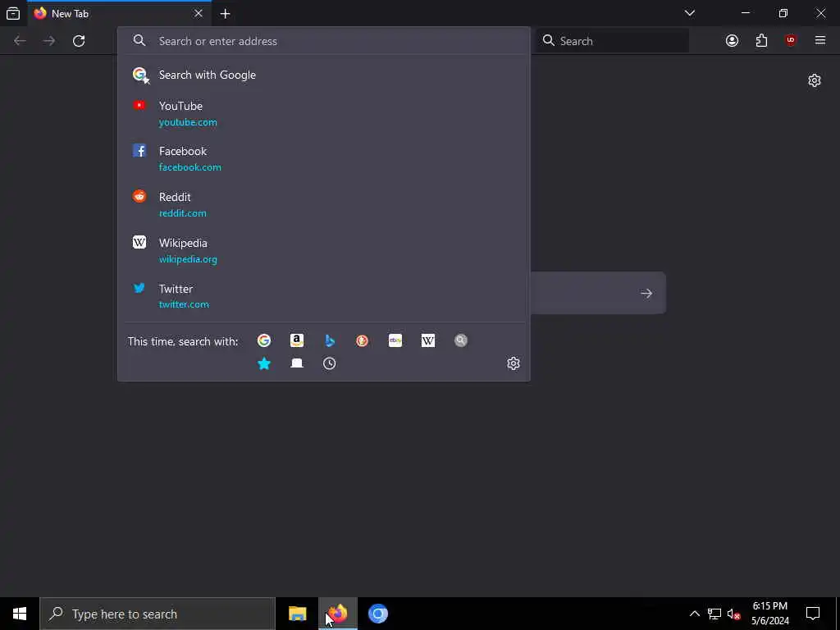This screenshot has width=840, height=630.
Task: Open the Windows Start menu
Action: pyautogui.click(x=20, y=614)
